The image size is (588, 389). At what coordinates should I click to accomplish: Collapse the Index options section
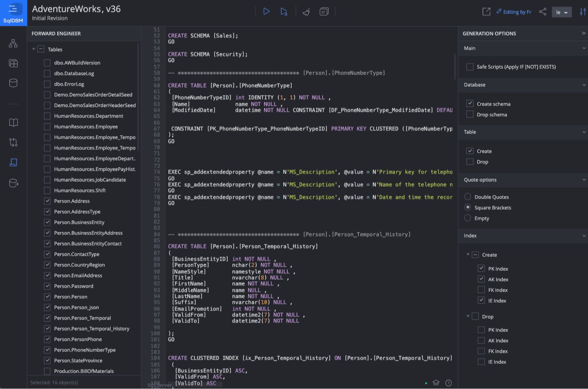[x=584, y=236]
